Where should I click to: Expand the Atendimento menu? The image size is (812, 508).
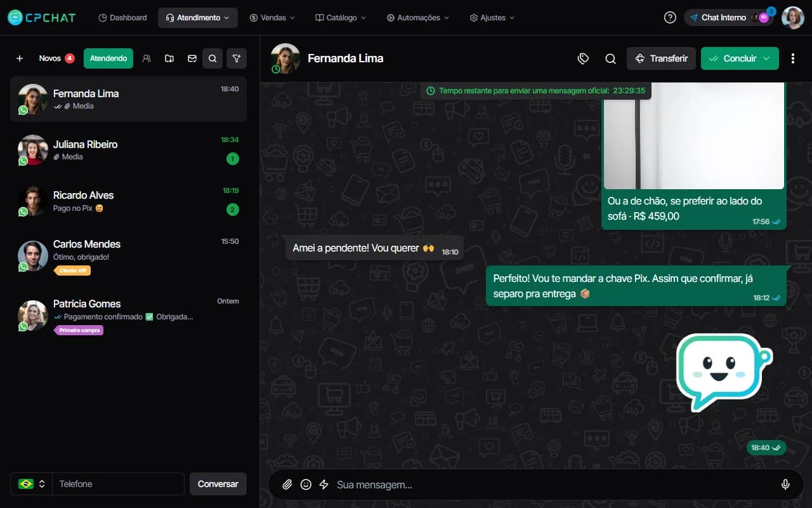(198, 18)
